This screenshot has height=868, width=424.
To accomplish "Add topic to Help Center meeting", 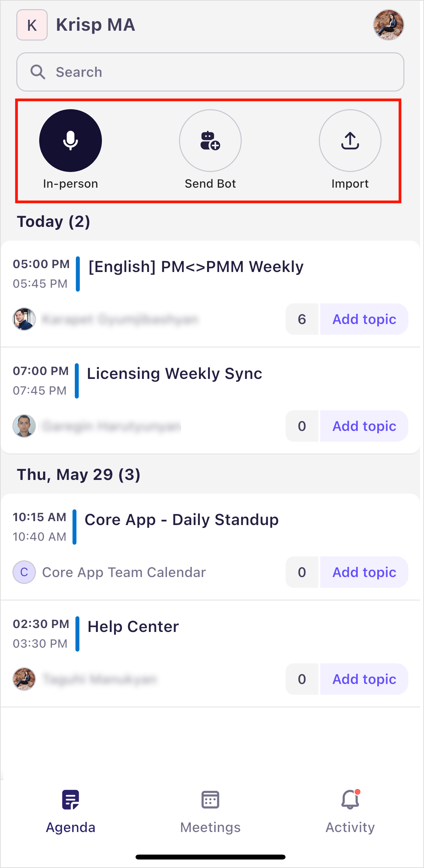I will [364, 679].
